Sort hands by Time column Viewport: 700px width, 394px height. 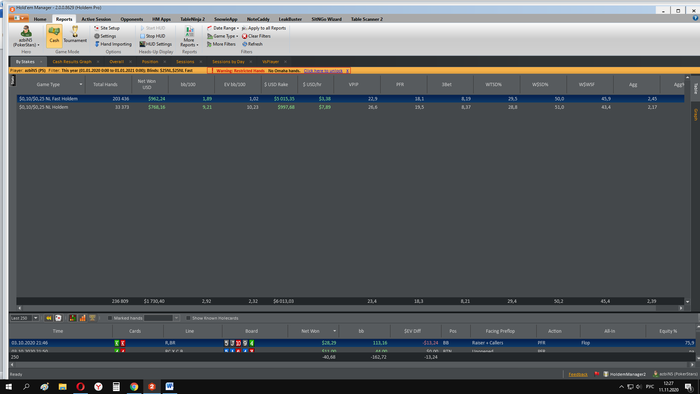coord(58,331)
